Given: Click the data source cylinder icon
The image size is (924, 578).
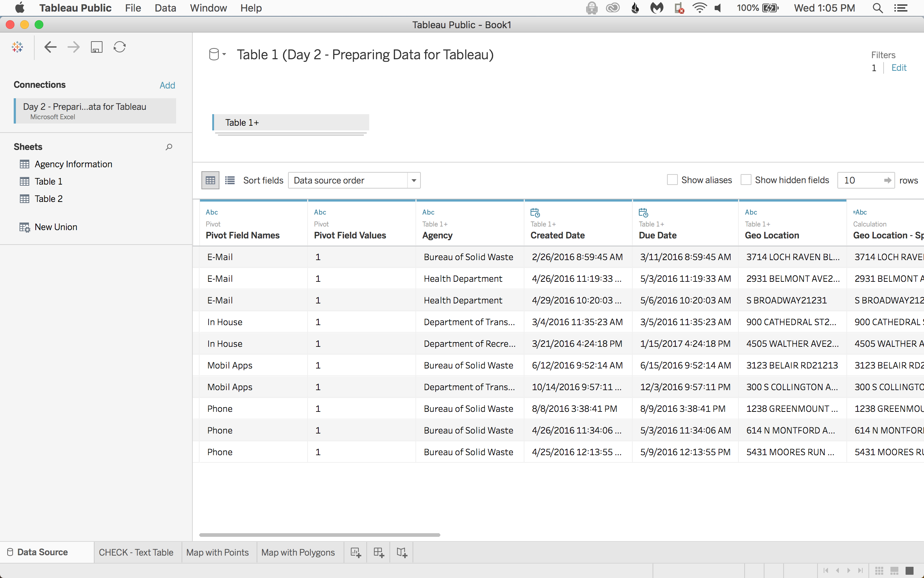Looking at the screenshot, I should [x=214, y=54].
